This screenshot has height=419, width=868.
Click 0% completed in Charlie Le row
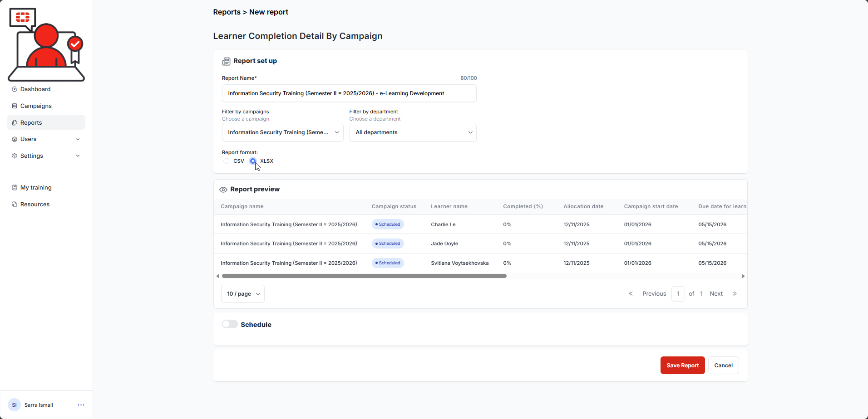(507, 224)
